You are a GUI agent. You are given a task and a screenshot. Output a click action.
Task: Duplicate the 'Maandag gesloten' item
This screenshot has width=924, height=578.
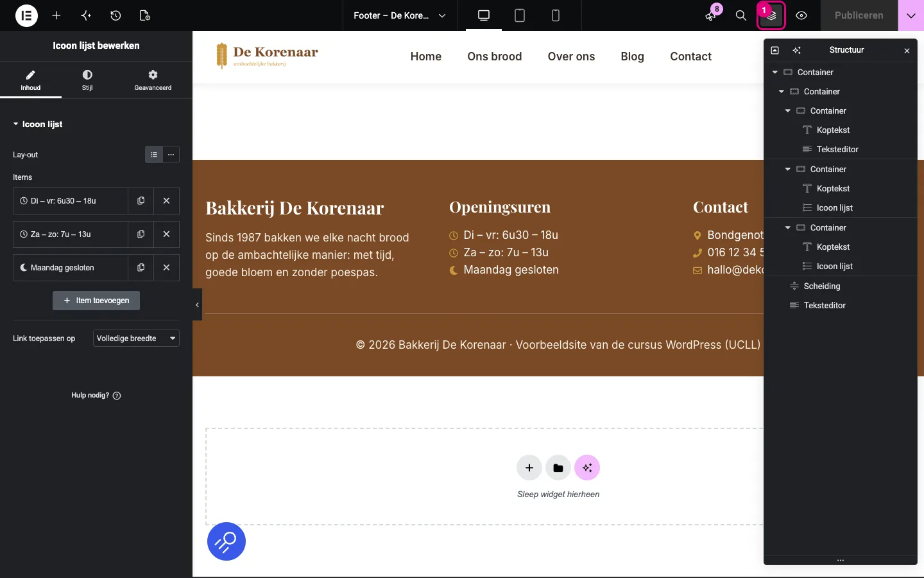click(x=141, y=268)
